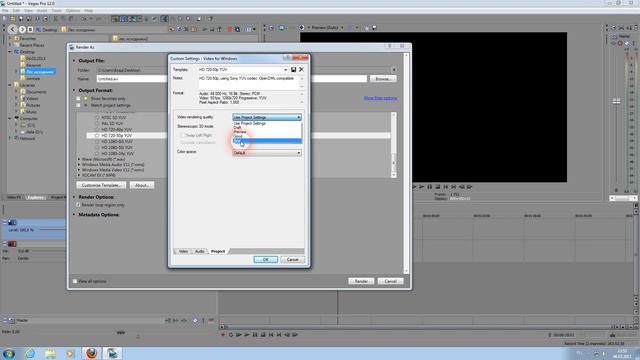Click the record button on the timeline transport bar
Viewport: 640px width, 360px height.
click(x=223, y=335)
